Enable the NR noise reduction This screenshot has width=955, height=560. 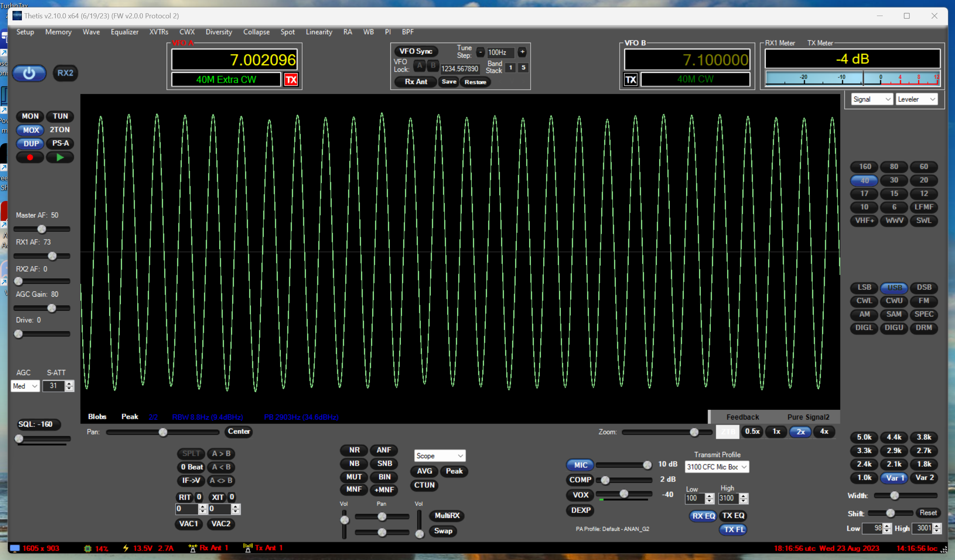point(354,450)
